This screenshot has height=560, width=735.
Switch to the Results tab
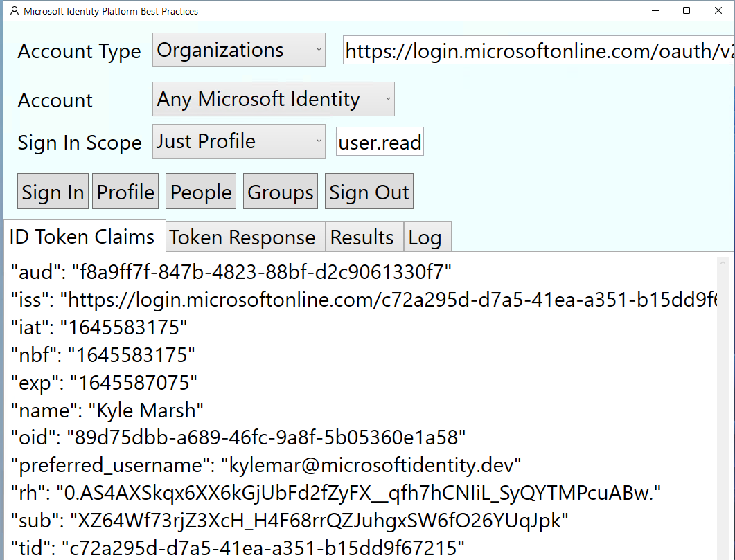(364, 237)
